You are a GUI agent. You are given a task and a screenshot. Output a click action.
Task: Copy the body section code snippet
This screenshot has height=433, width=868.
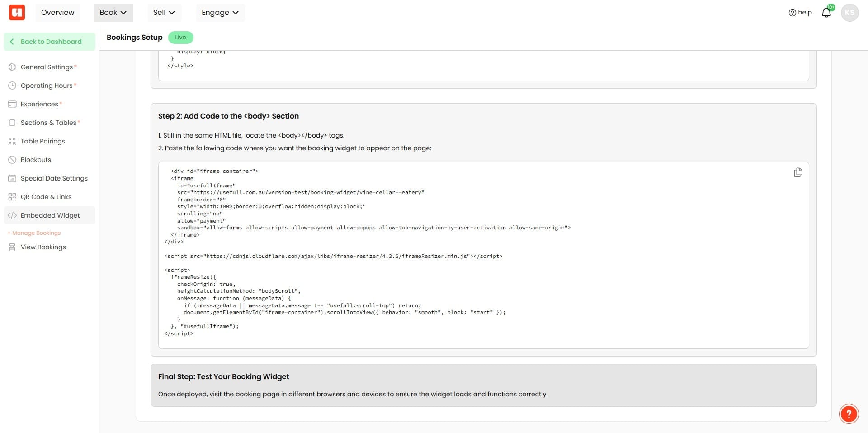[x=798, y=172]
